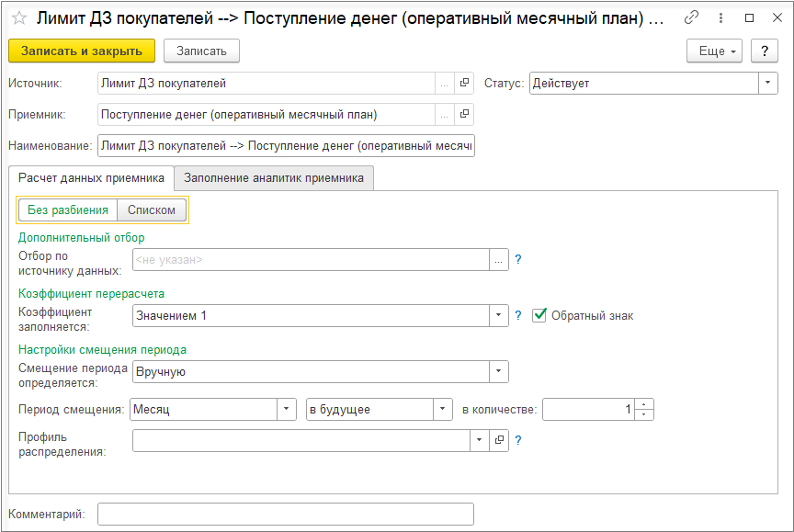
Task: Click into the Комментарий text field
Action: click(285, 515)
